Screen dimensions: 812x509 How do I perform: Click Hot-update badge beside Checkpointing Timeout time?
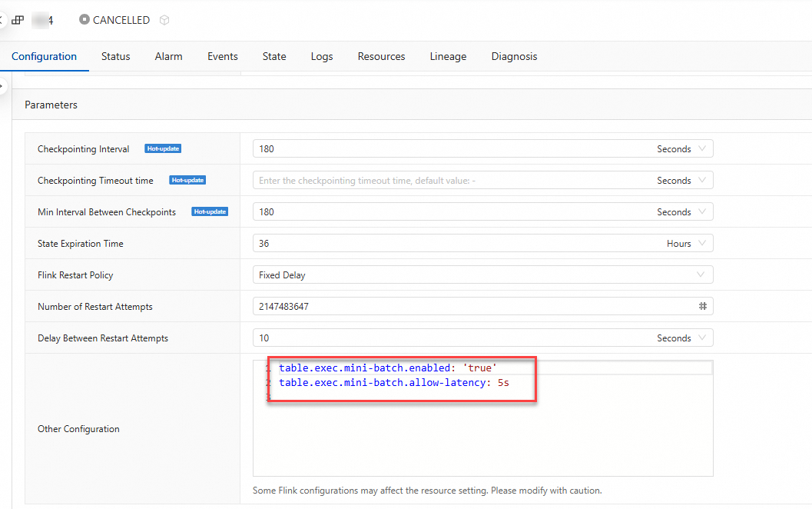[187, 181]
